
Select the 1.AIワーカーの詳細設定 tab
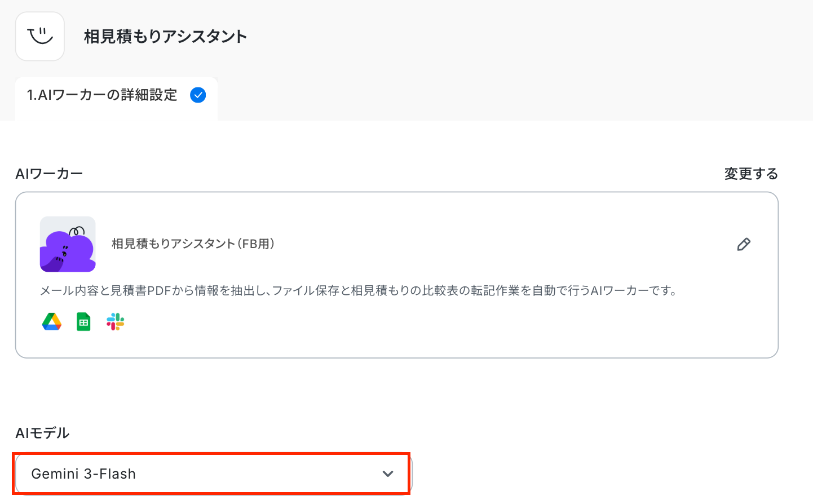click(116, 99)
